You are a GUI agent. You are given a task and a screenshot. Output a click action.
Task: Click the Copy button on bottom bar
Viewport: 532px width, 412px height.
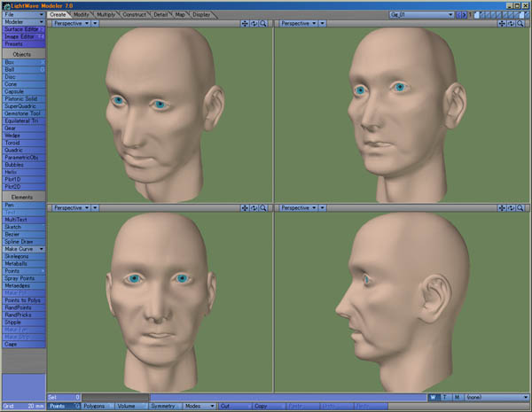point(261,406)
